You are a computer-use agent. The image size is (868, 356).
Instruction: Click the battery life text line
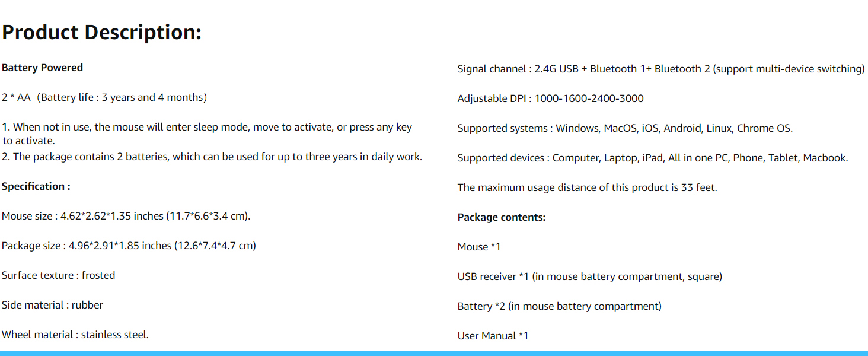tap(104, 97)
